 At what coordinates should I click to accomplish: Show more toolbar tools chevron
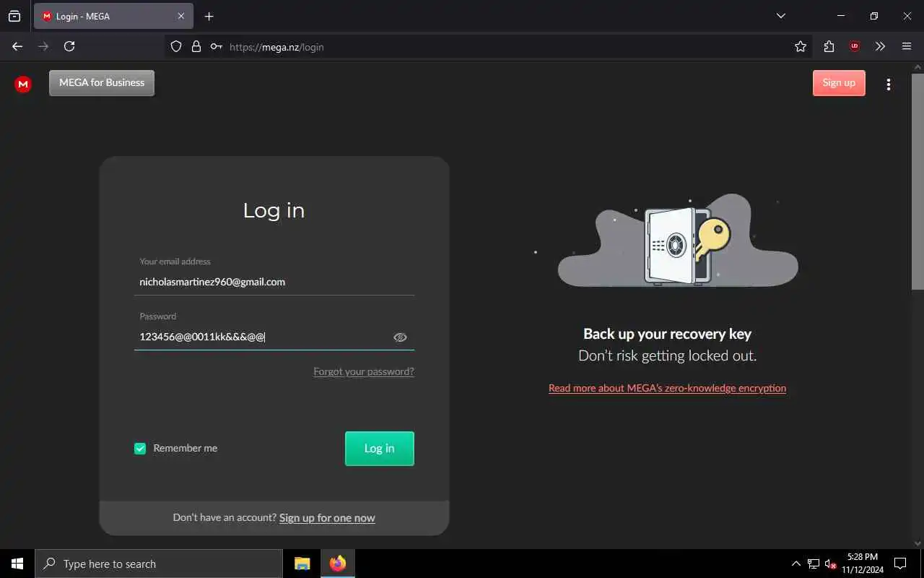pos(880,46)
